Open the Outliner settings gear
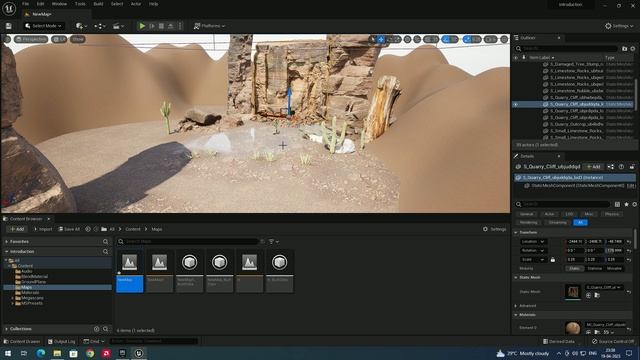Screen dimensions: 640x360 [633, 49]
